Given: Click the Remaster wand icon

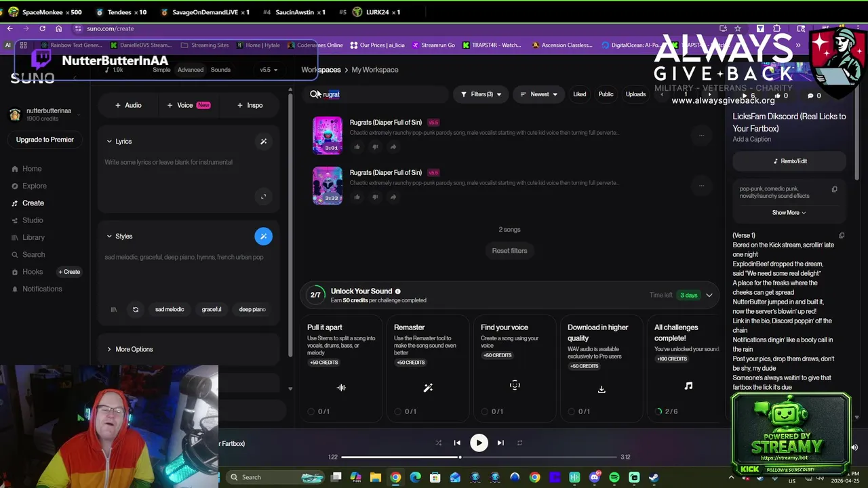Looking at the screenshot, I should click(428, 388).
